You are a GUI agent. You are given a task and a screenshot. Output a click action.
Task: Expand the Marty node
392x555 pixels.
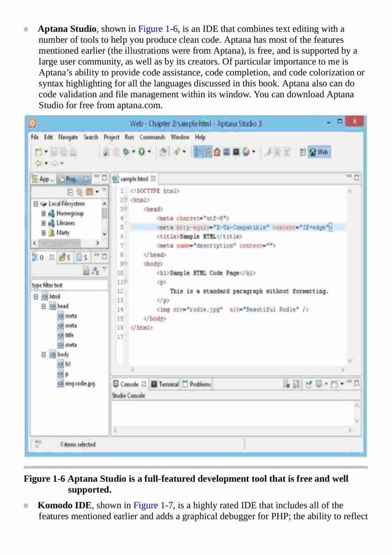coord(43,233)
